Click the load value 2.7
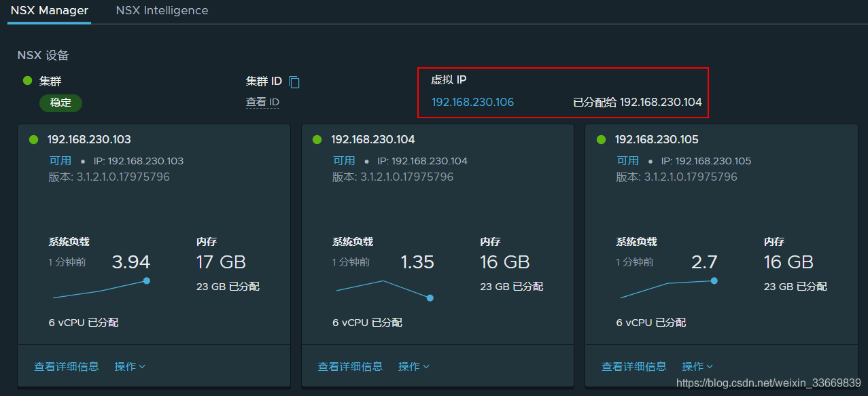868x396 pixels. tap(704, 262)
